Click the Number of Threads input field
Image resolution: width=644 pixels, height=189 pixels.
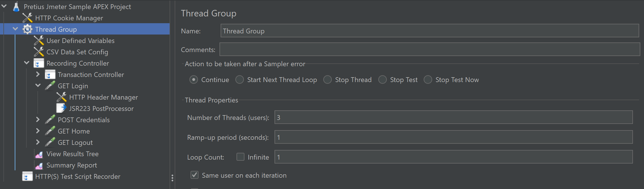pos(453,117)
